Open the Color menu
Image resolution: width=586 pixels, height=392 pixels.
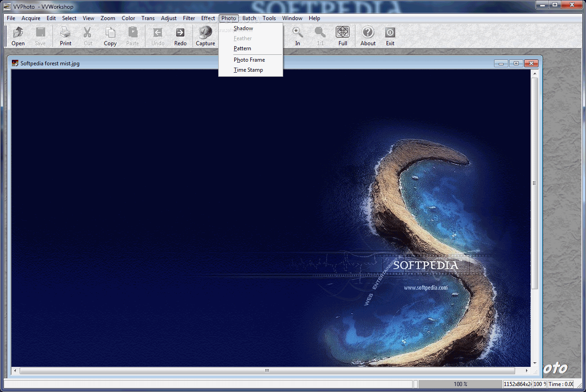(x=129, y=18)
